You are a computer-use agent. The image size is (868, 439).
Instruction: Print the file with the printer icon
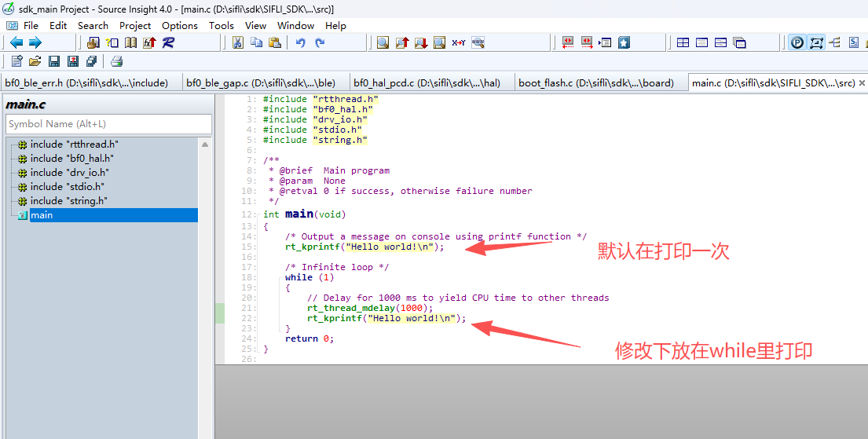click(117, 61)
